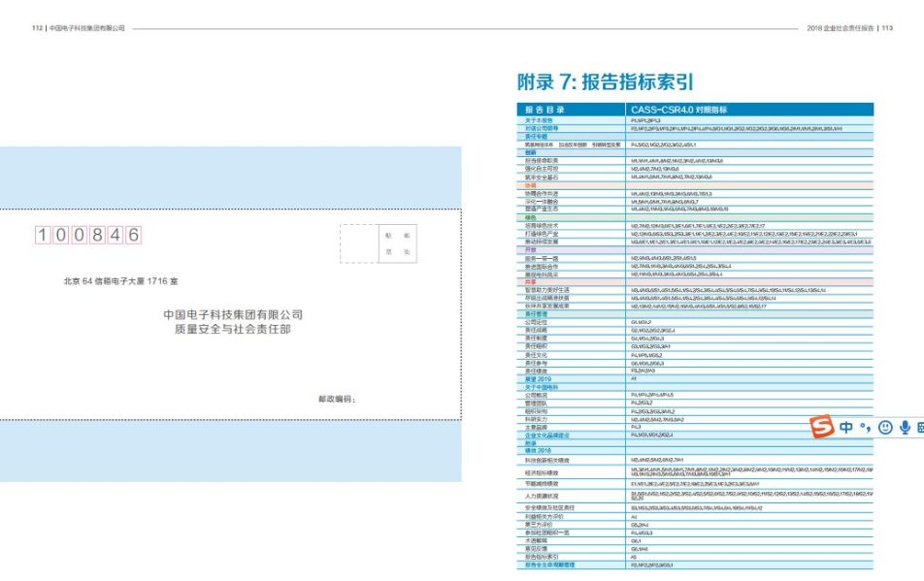Toggle the 中 Chinese/English input mode

click(846, 428)
